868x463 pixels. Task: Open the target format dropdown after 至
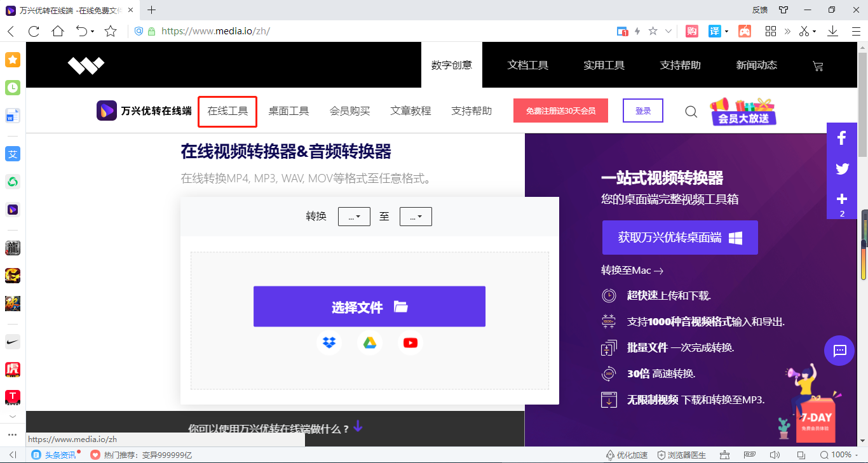pyautogui.click(x=416, y=216)
